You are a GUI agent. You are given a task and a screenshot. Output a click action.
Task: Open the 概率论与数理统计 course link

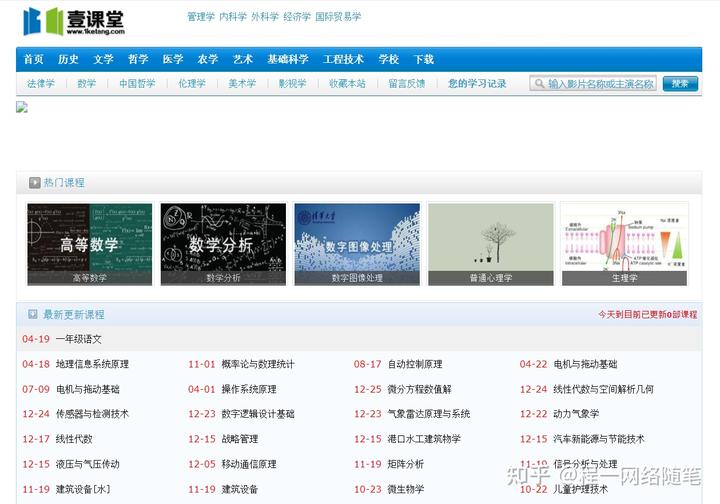pyautogui.click(x=258, y=364)
